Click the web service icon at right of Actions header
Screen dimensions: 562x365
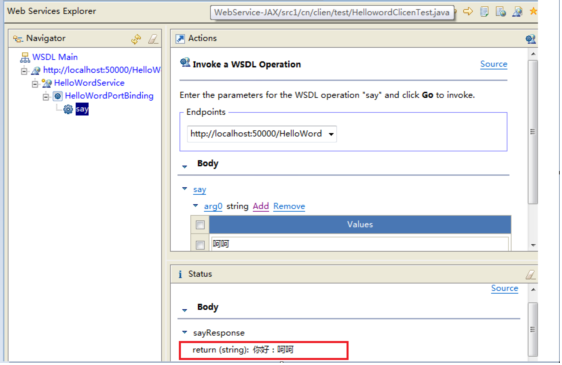[530, 39]
